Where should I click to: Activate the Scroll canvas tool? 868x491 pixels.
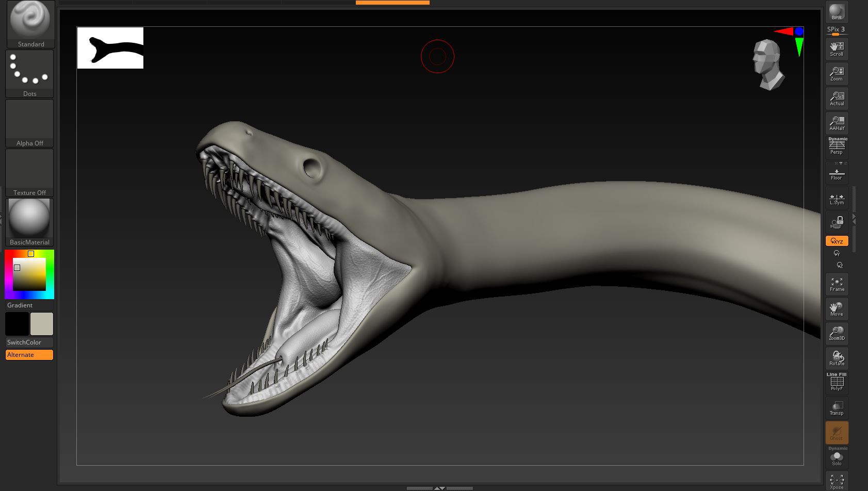click(836, 47)
